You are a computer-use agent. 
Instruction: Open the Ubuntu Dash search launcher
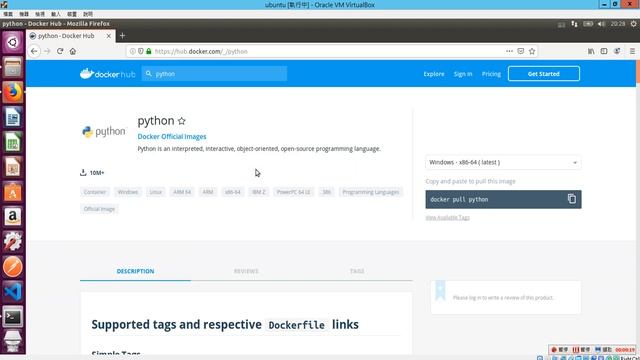13,42
